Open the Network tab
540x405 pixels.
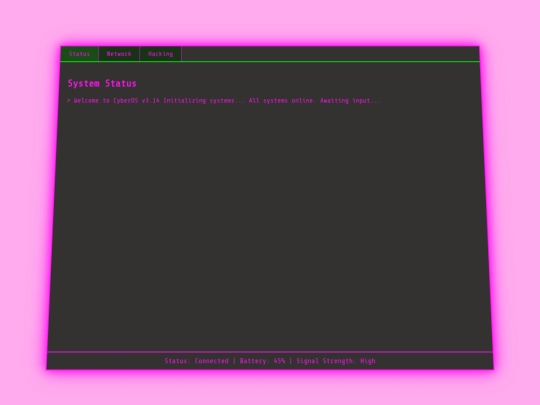pos(119,54)
